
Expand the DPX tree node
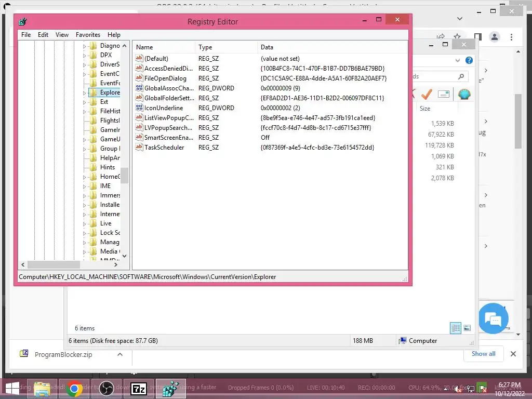click(85, 55)
